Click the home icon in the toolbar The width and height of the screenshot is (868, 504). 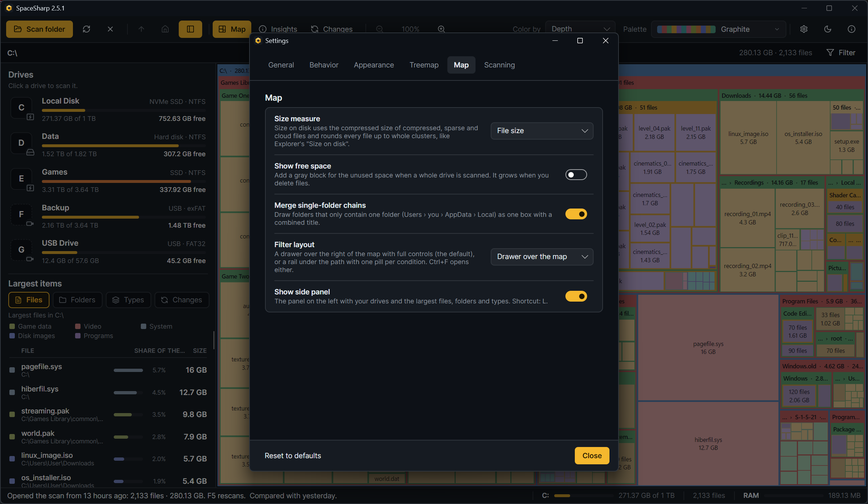pos(165,29)
